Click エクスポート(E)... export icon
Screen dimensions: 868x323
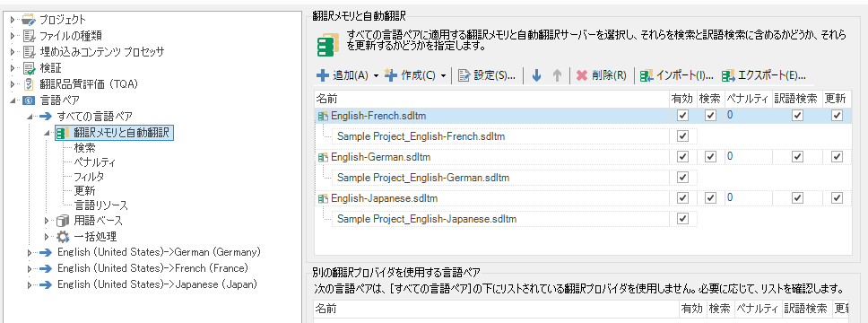(x=728, y=75)
